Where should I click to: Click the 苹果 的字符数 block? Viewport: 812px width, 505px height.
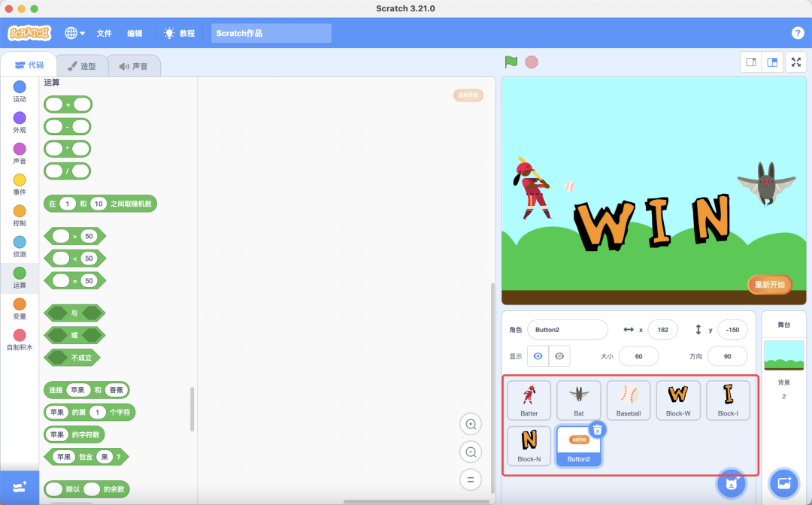coord(74,434)
